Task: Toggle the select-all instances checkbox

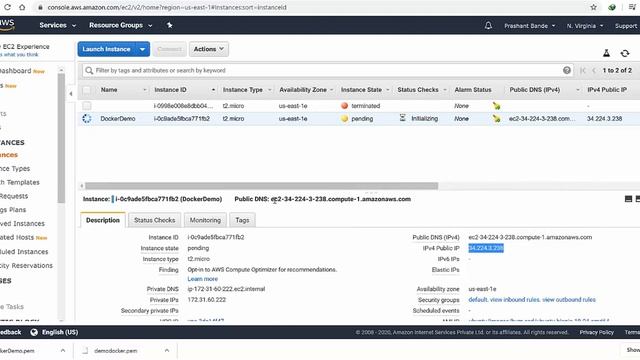Action: 87,90
